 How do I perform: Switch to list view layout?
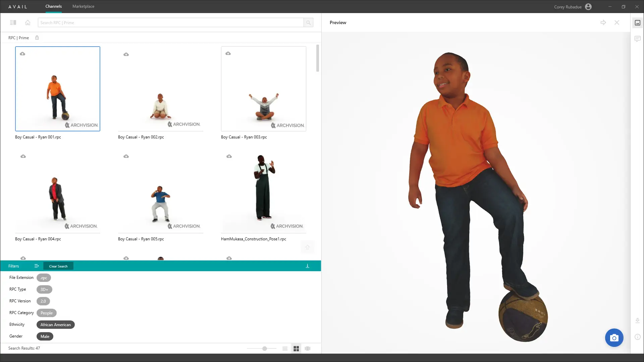(x=285, y=349)
